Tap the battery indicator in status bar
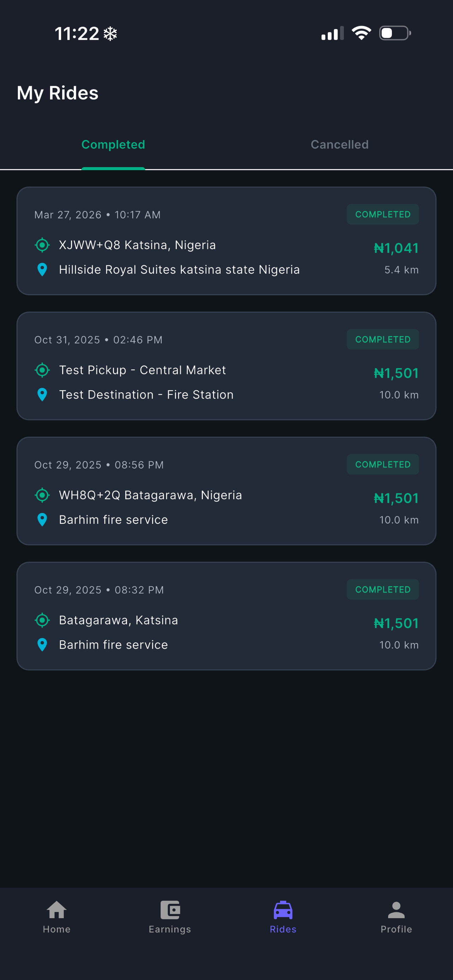 click(395, 33)
